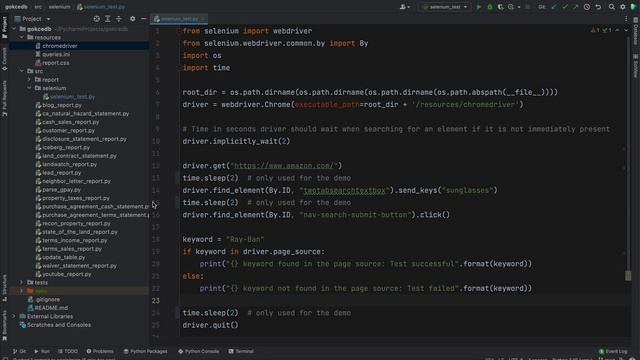Run selenium_test with the green play icon

point(479,7)
